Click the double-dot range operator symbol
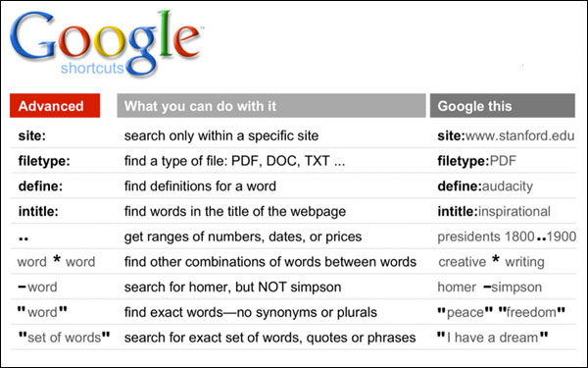The image size is (588, 368). click(x=24, y=238)
